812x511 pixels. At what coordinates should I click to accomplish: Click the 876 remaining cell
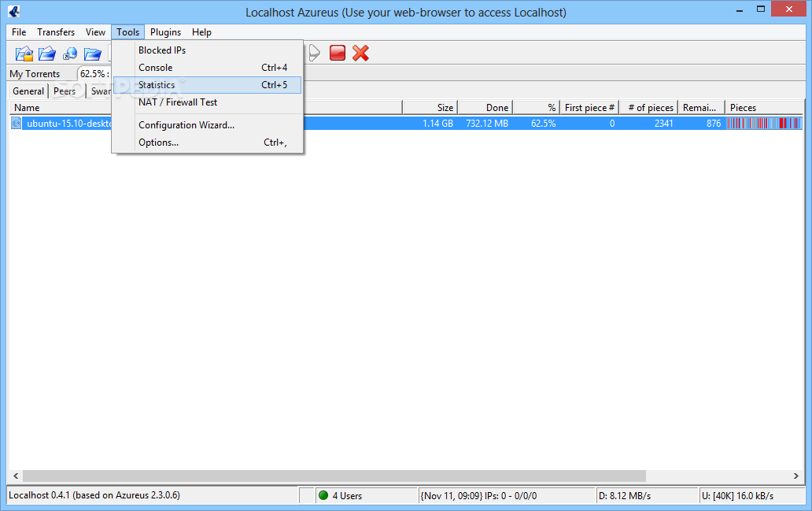714,124
